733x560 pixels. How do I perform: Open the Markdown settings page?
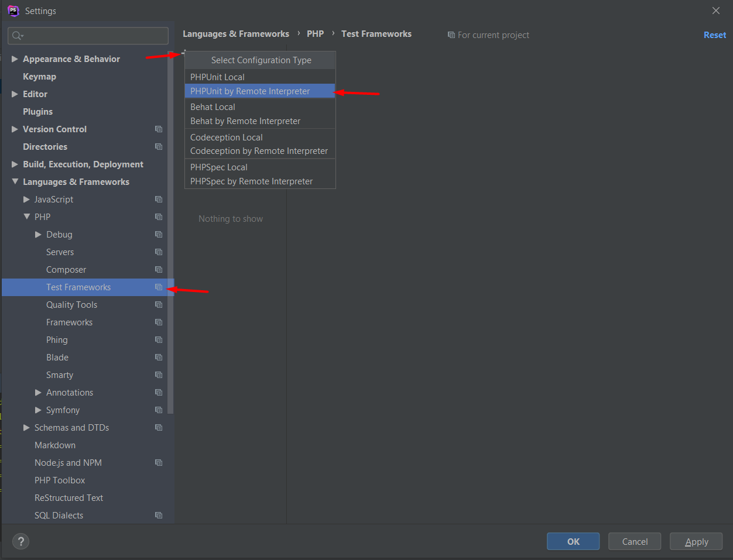[x=55, y=445]
